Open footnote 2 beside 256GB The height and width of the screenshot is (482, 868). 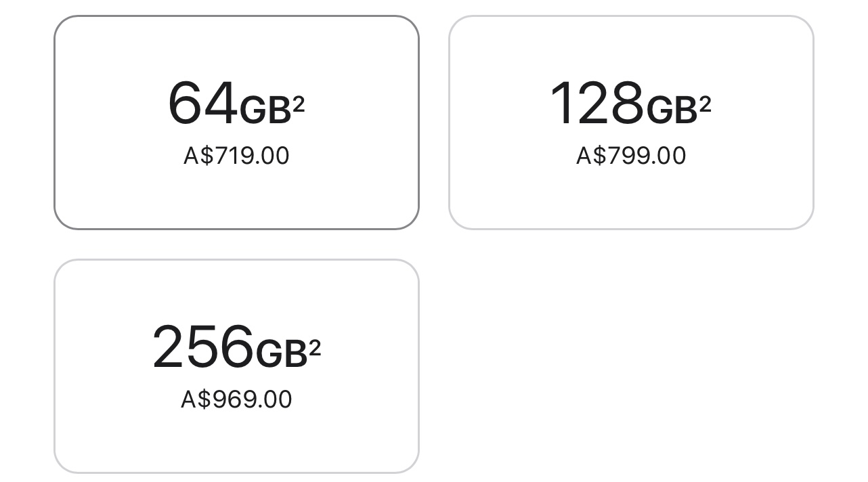pos(315,348)
